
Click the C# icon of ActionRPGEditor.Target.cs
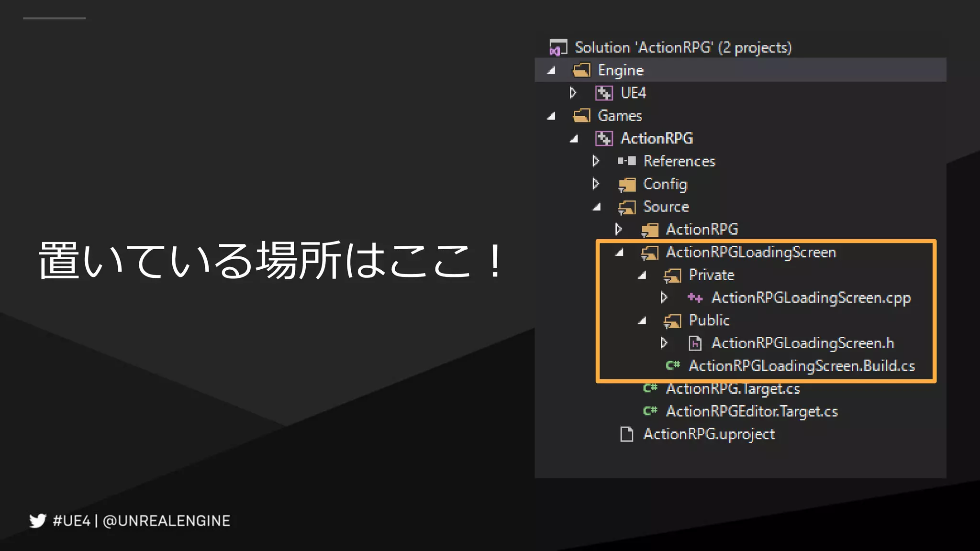coord(650,411)
